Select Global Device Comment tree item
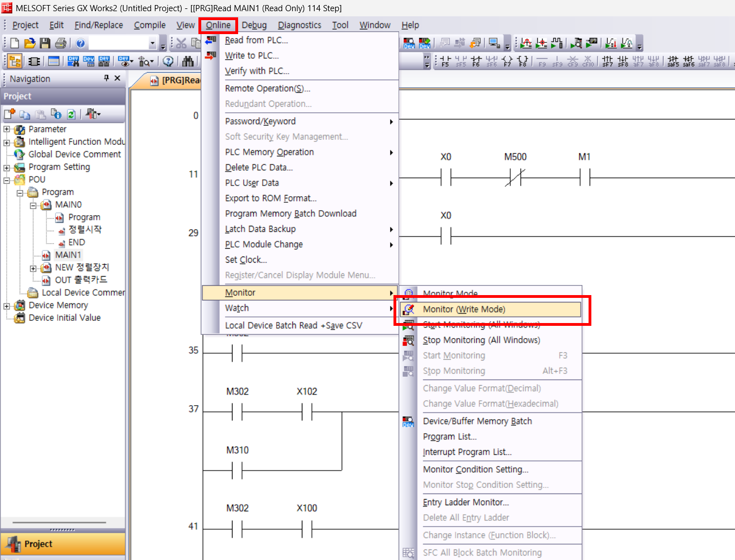Image resolution: width=735 pixels, height=560 pixels. point(75,154)
